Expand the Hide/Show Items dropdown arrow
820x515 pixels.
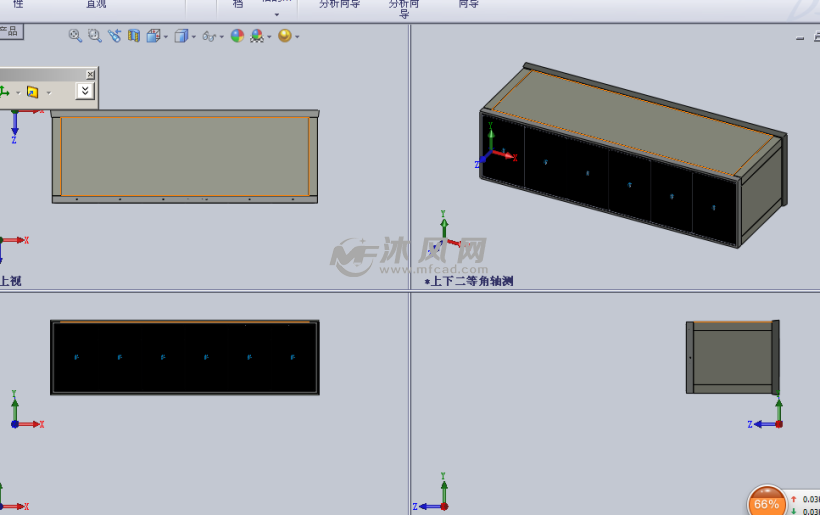(222, 37)
